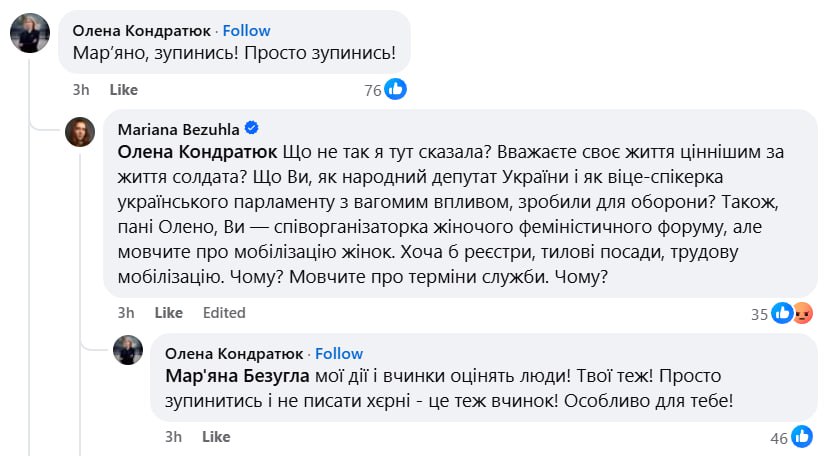Viewport: 832px width, 456px height.
Task: Click the angry reaction icon on Mariana's comment
Action: pyautogui.click(x=803, y=313)
